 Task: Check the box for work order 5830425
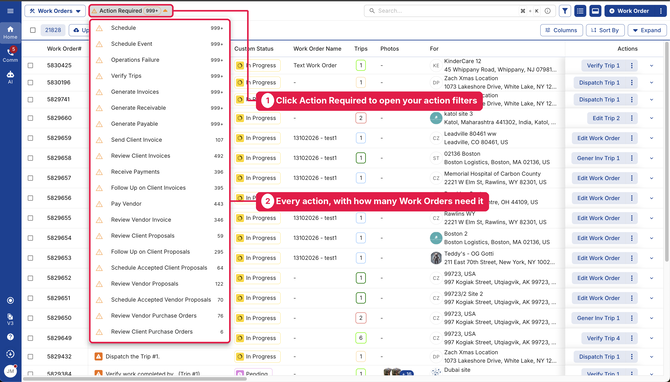pos(30,65)
